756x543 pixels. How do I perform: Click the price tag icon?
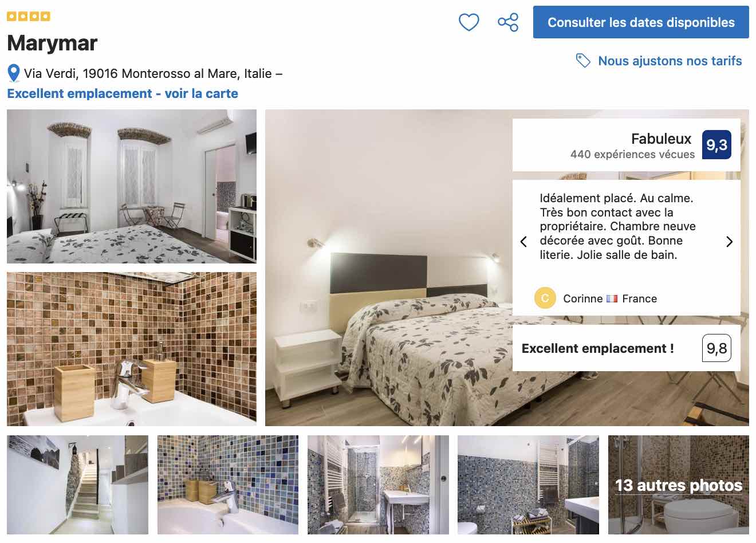[x=583, y=61]
